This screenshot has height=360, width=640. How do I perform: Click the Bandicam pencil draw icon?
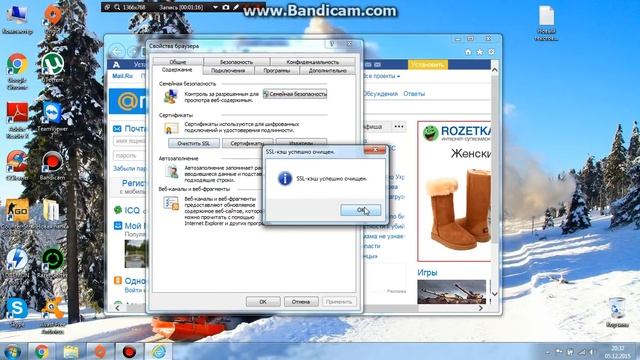236,7
